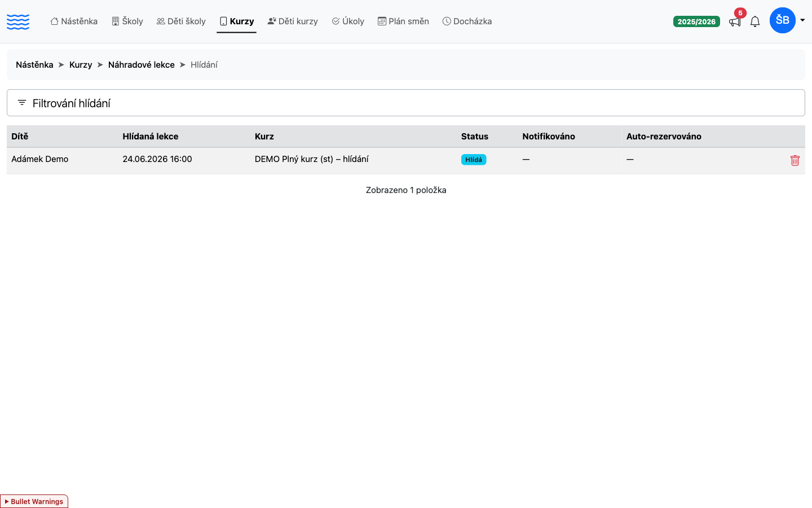Follow the Kurzy breadcrumb link
This screenshot has height=508, width=812.
[81, 65]
